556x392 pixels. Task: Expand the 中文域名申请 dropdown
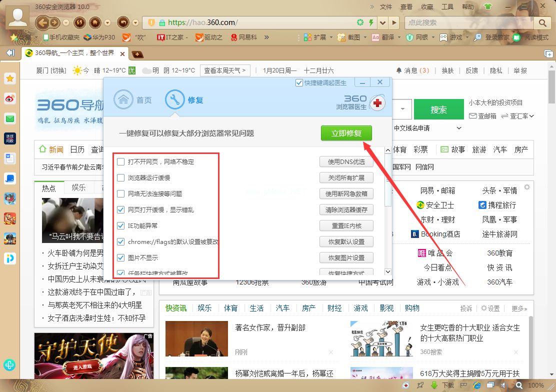coord(458,128)
